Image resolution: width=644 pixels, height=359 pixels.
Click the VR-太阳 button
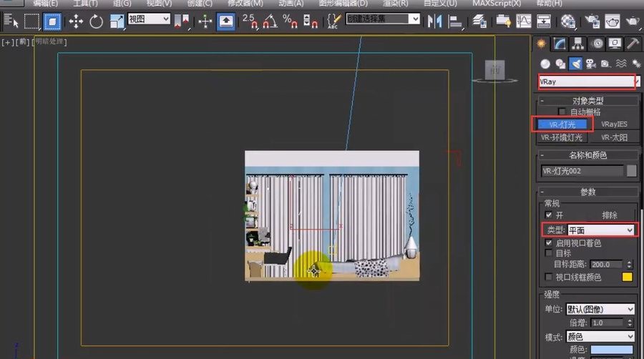614,137
